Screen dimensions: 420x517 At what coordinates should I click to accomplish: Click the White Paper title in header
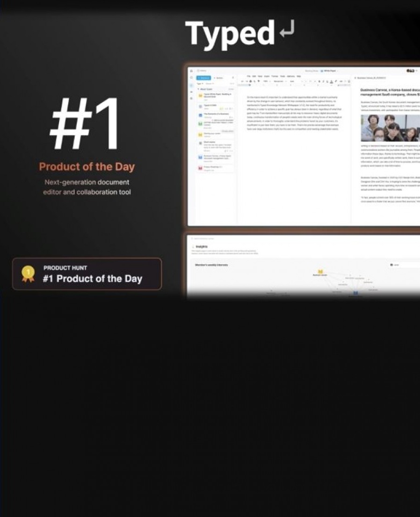click(x=329, y=71)
